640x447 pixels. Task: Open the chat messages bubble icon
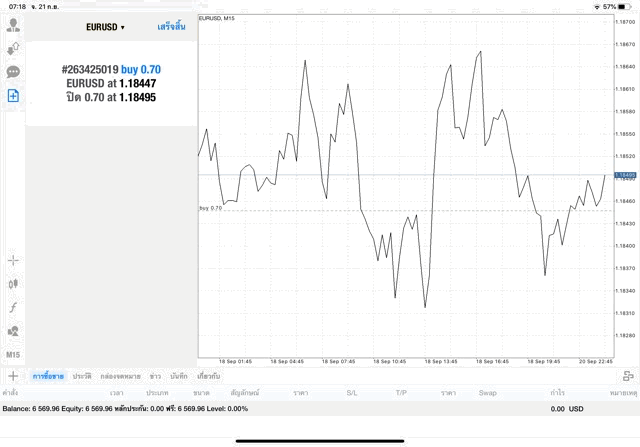(x=13, y=72)
